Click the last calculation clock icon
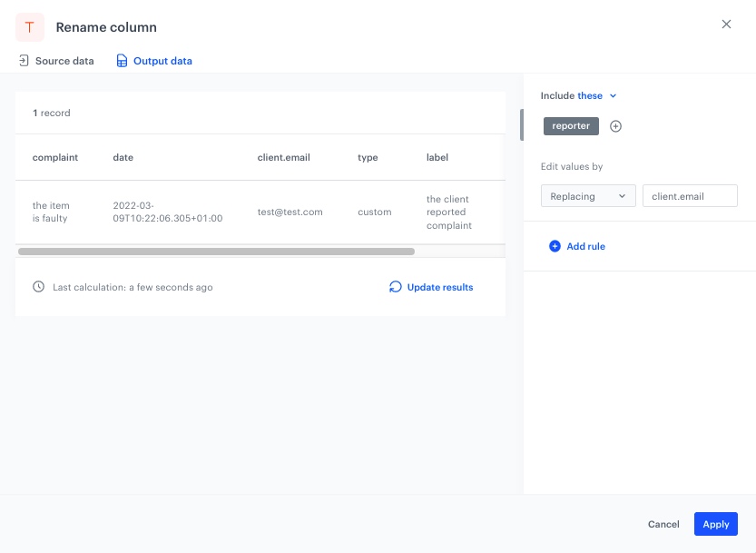756x553 pixels. 38,287
